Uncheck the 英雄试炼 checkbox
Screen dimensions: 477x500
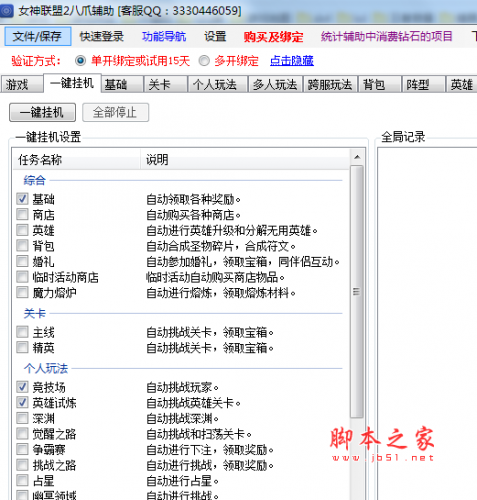(x=22, y=403)
